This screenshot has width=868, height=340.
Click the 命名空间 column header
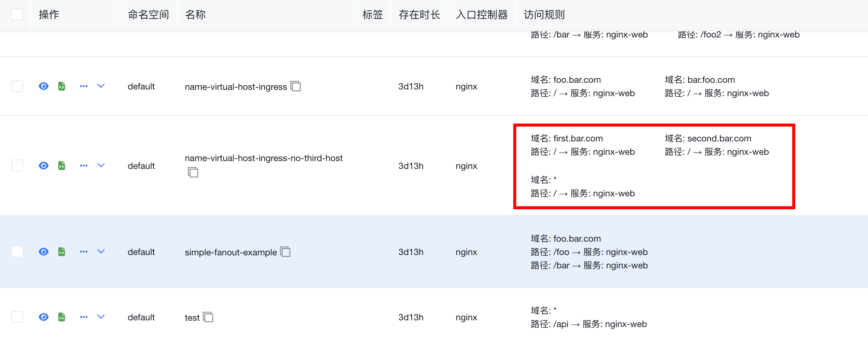[x=149, y=14]
